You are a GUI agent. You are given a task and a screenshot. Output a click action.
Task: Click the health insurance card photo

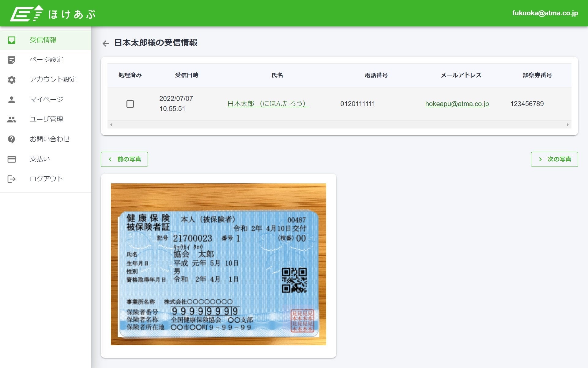(218, 264)
